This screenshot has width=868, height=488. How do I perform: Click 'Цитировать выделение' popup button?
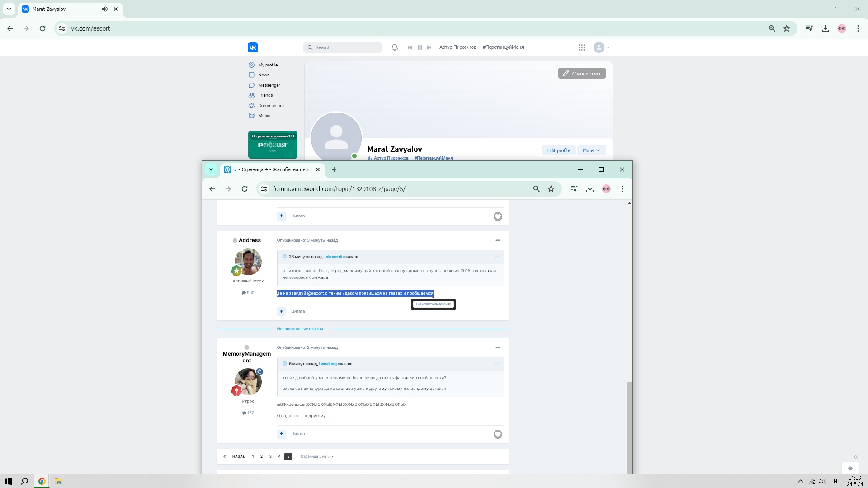[433, 304]
